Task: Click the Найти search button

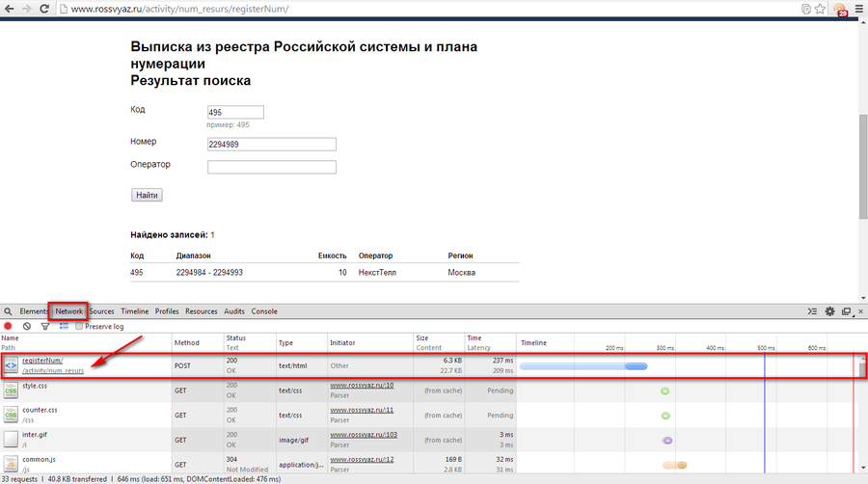Action: coord(147,195)
